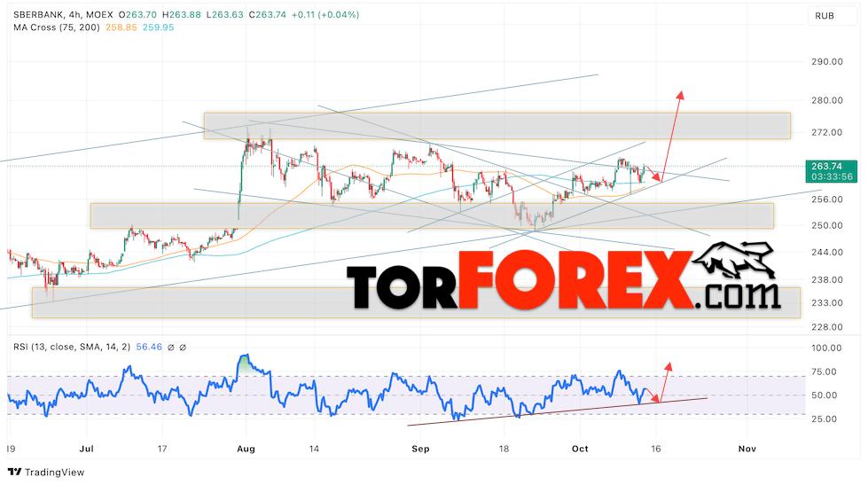Click the 18 date on time axis
868x485 pixels.
point(504,449)
